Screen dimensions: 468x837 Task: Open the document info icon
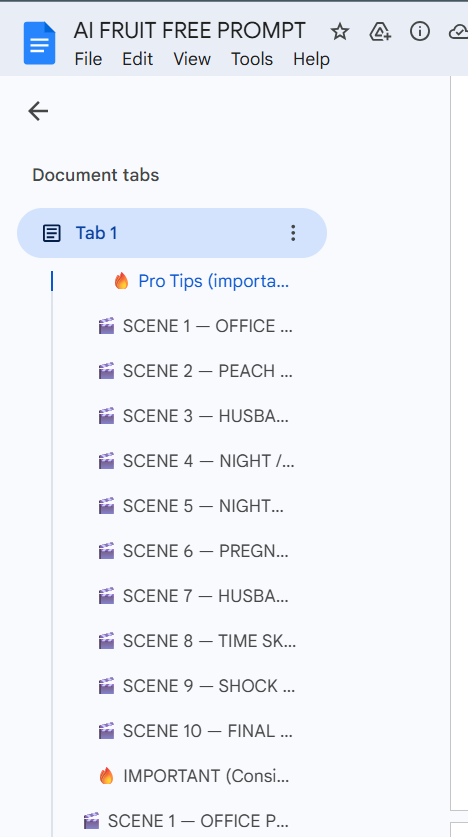point(419,32)
